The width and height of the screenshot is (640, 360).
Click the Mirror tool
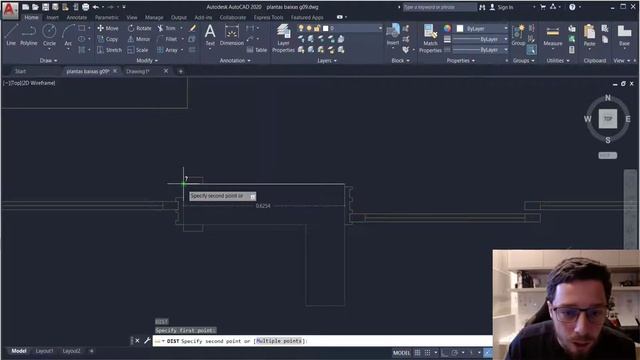pyautogui.click(x=139, y=39)
